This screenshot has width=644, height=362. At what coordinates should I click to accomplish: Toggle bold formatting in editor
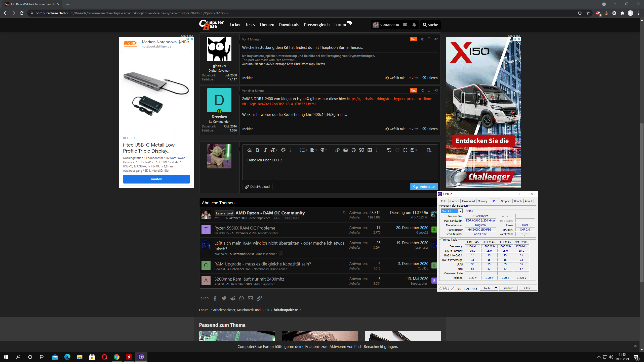(x=257, y=150)
